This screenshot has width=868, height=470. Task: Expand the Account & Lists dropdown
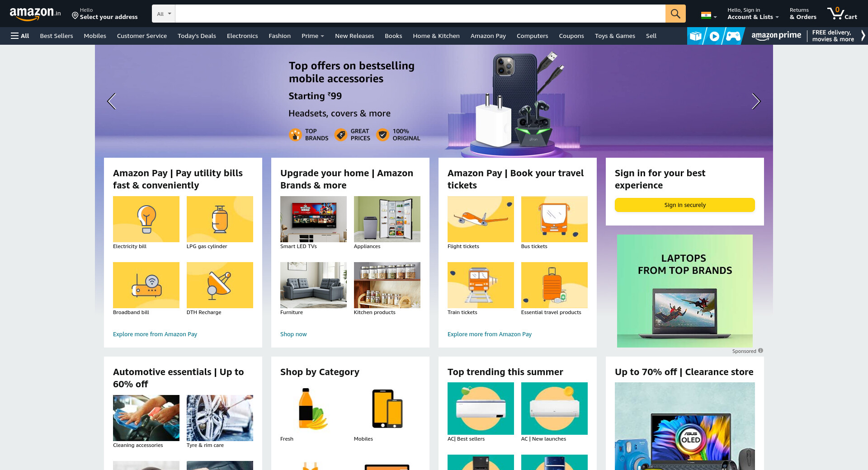point(753,14)
